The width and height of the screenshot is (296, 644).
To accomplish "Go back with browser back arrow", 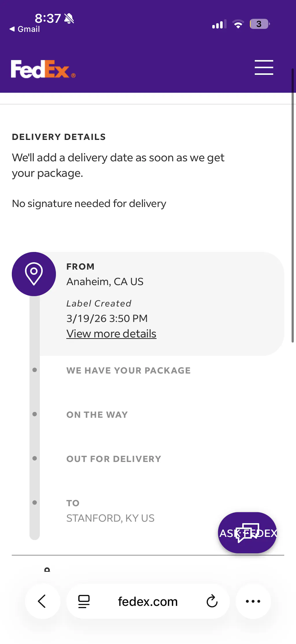I will pos(42,601).
